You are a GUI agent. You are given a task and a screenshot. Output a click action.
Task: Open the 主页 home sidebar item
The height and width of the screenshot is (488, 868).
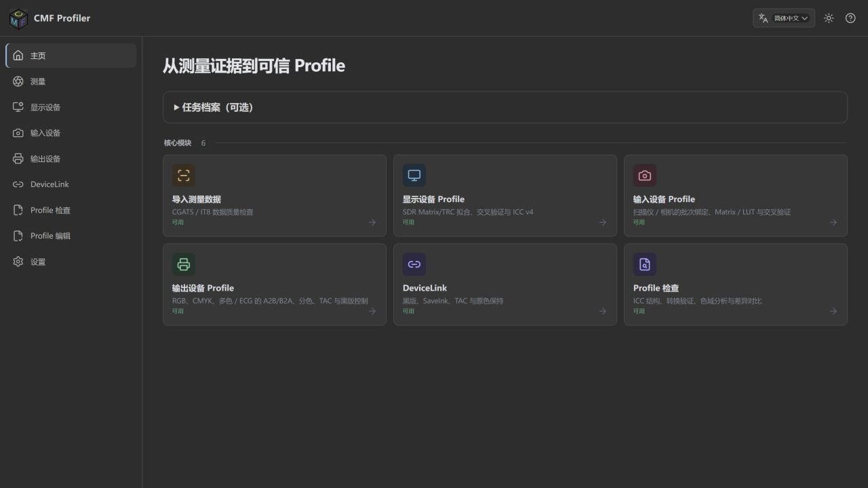click(x=71, y=56)
